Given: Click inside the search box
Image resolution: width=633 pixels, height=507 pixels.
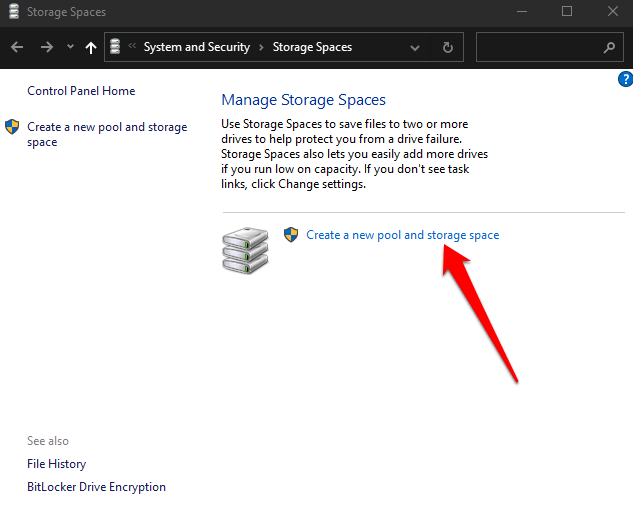Looking at the screenshot, I should tap(538, 47).
